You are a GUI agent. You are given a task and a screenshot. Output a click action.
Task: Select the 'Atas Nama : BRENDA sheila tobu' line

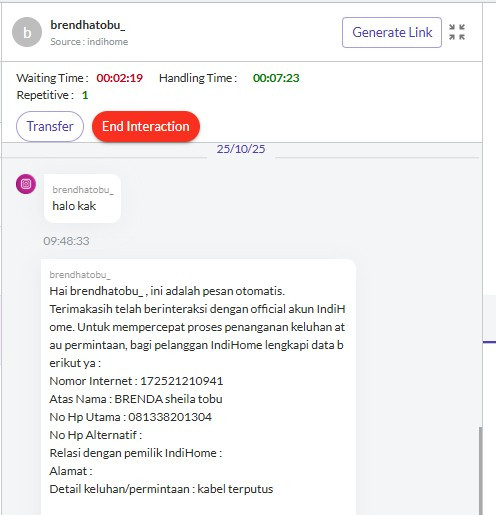pyautogui.click(x=136, y=399)
